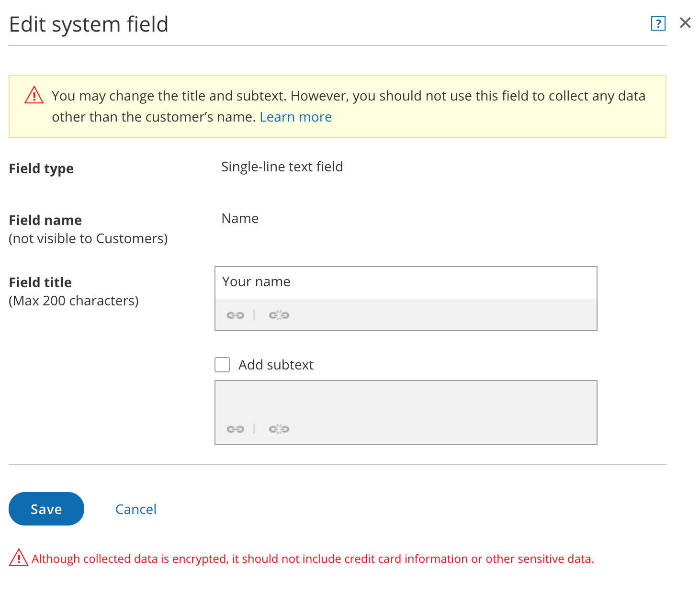Click the 'Field title' label
The width and height of the screenshot is (700, 604).
pyautogui.click(x=41, y=282)
